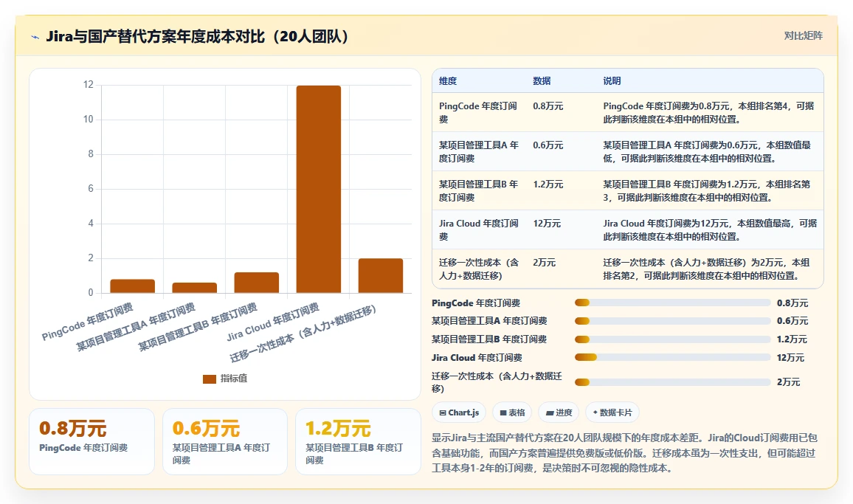This screenshot has height=504, width=853.
Task: Click the title Jira与国产替代方案年度成本对比
Action: click(197, 36)
